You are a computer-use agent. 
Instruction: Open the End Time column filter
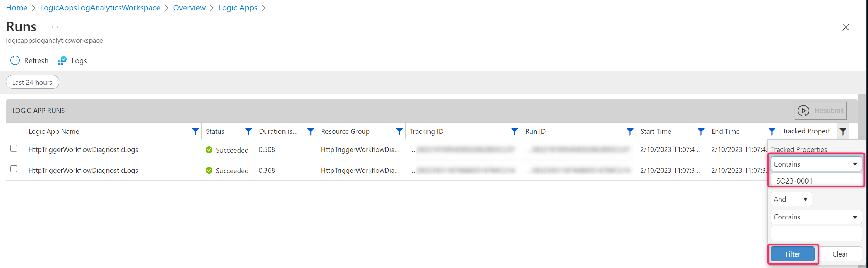click(x=772, y=131)
